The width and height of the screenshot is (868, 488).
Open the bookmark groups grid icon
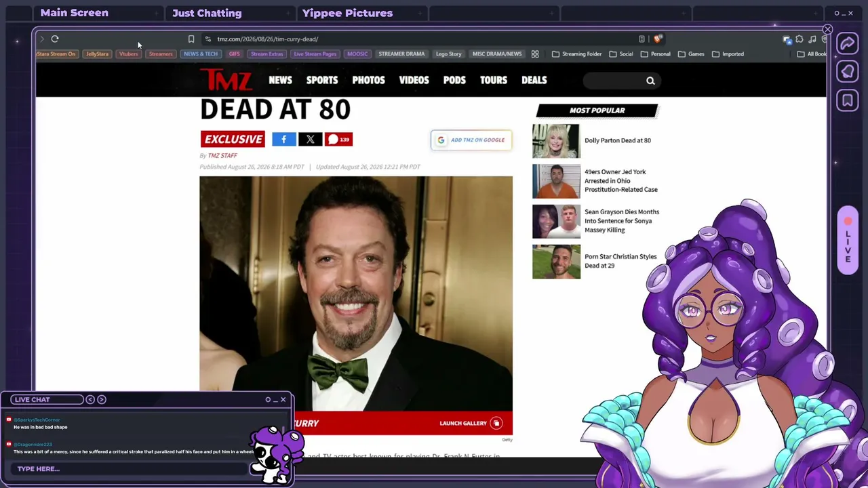point(535,54)
